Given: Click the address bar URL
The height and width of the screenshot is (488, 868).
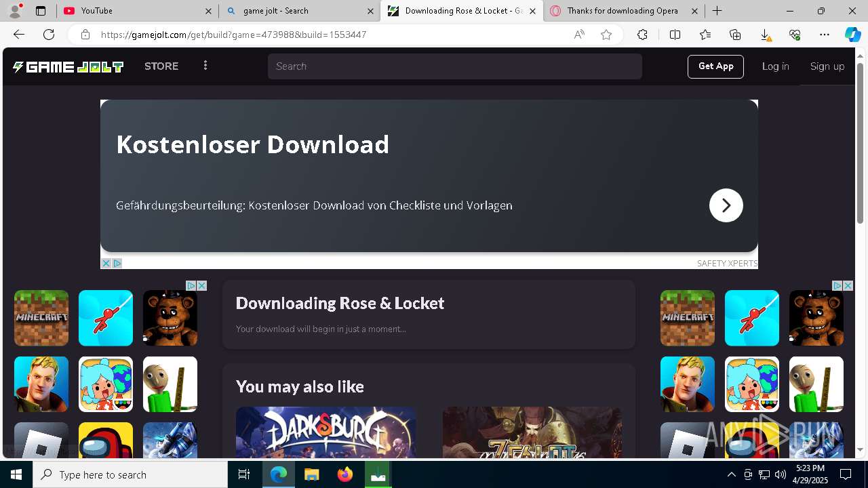Looking at the screenshot, I should [233, 35].
